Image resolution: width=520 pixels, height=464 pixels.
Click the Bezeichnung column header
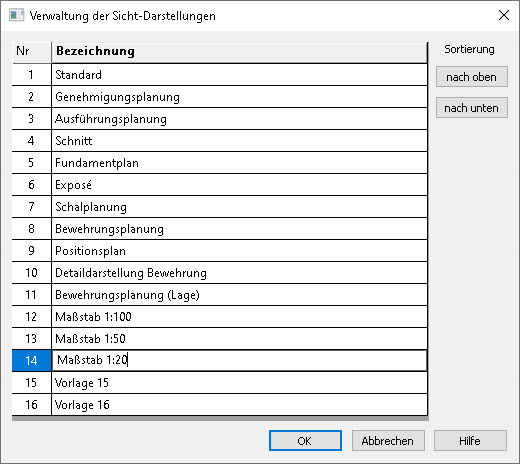point(239,52)
